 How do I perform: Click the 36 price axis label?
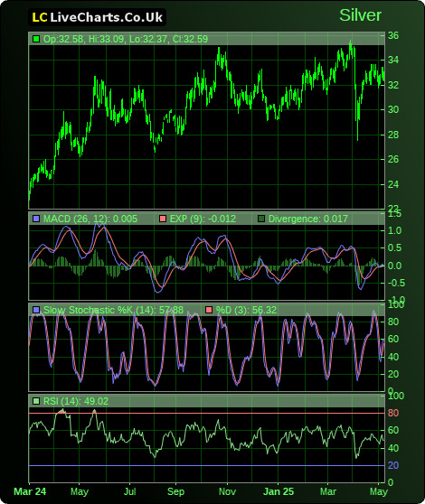[393, 35]
